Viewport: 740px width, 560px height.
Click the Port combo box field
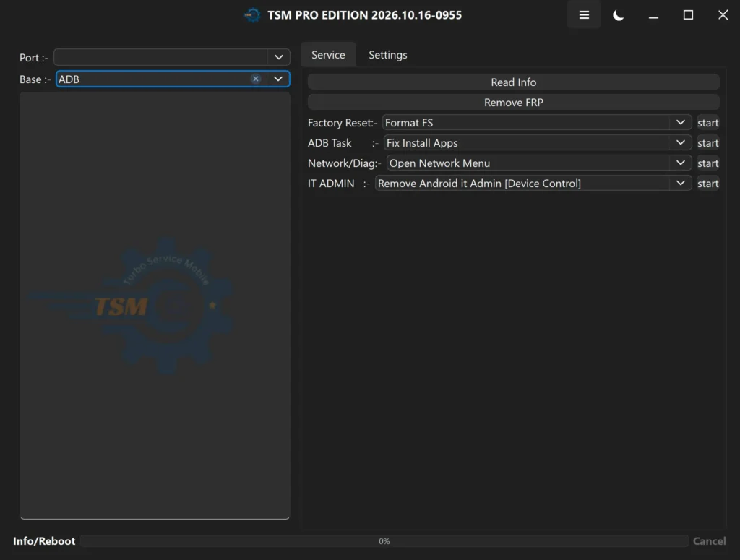[172, 57]
